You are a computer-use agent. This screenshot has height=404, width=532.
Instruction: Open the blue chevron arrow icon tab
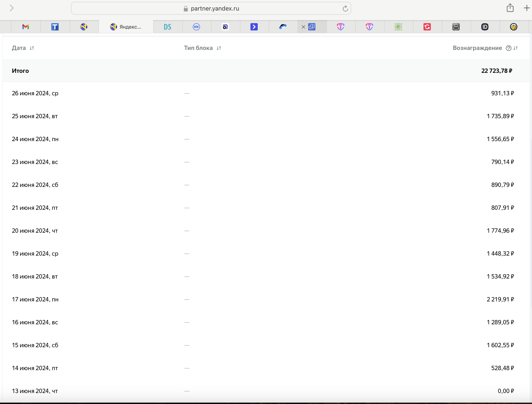click(x=254, y=27)
